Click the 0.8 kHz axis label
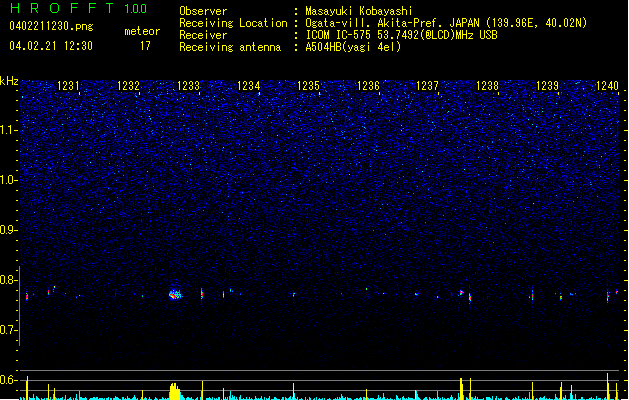The width and height of the screenshot is (629, 400). coord(9,280)
